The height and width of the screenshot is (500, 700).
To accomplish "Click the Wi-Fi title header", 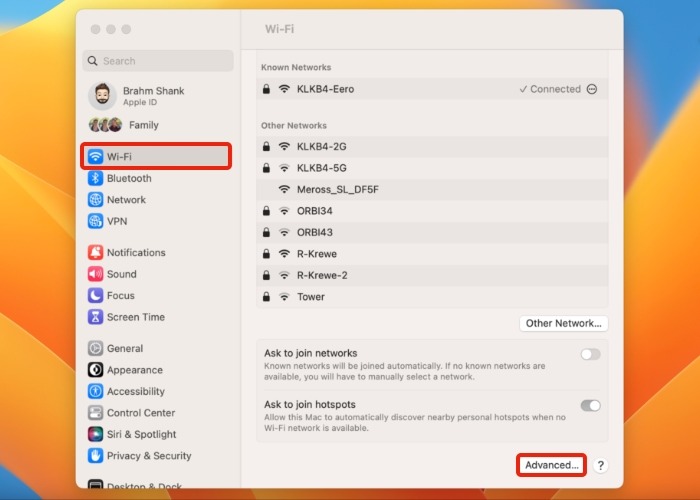I will tap(279, 29).
